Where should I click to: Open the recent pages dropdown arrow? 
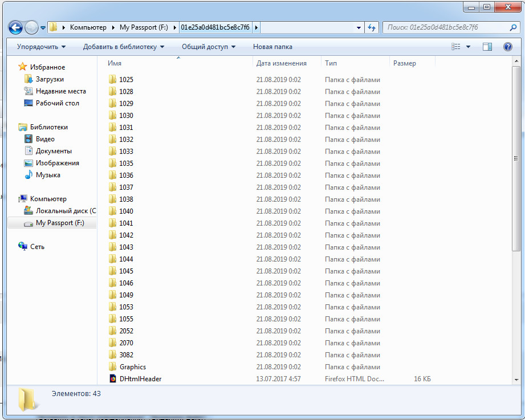pos(43,27)
